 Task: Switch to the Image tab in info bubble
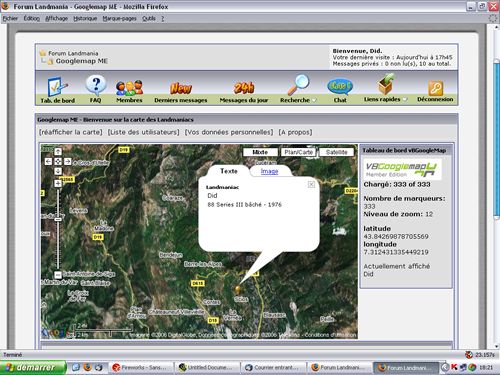click(269, 171)
